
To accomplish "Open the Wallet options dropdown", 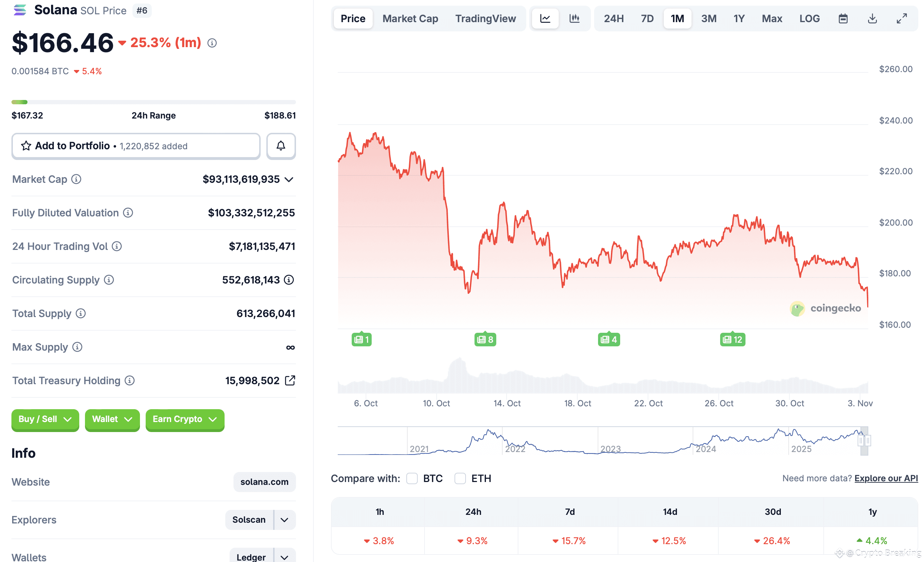I will tap(112, 420).
